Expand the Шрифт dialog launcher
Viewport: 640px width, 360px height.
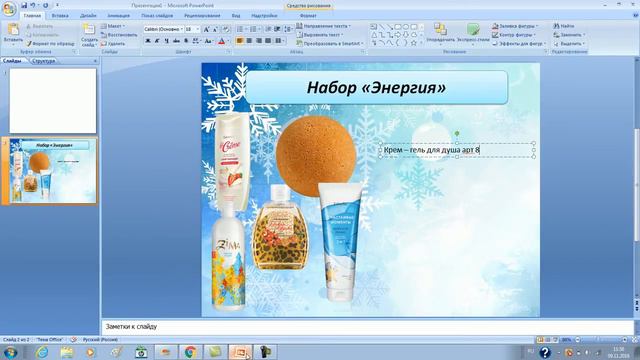(x=228, y=52)
